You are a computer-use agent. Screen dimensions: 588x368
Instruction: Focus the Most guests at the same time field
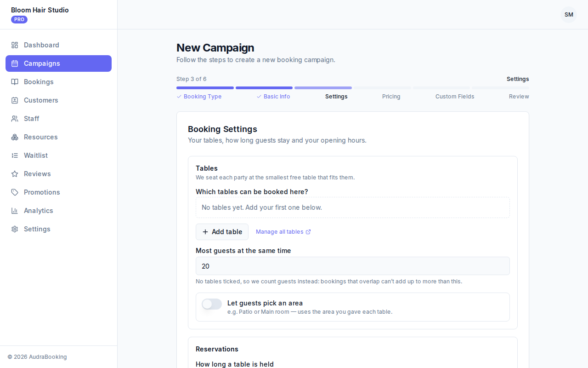point(353,266)
